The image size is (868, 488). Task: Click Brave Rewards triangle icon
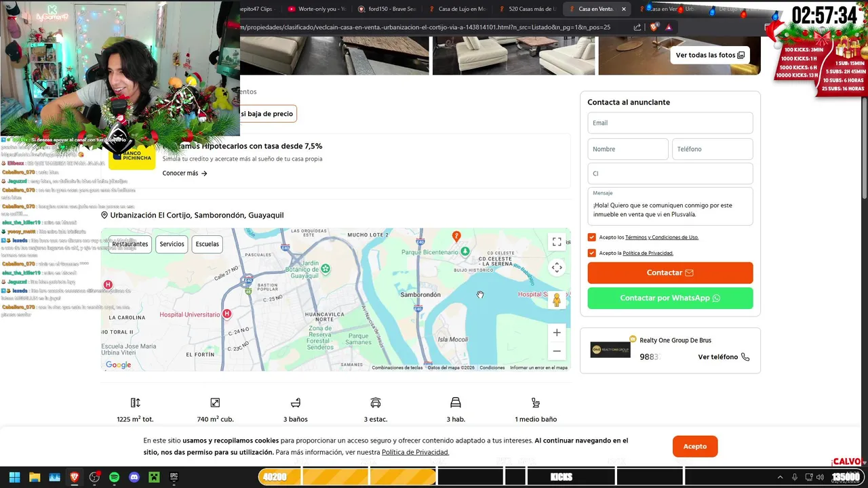[x=669, y=27]
